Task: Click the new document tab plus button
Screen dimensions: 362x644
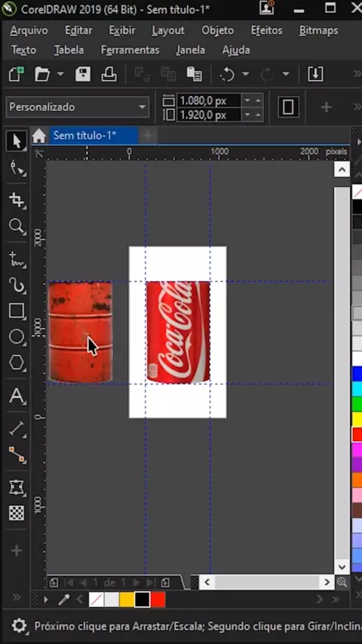Action: pyautogui.click(x=148, y=136)
